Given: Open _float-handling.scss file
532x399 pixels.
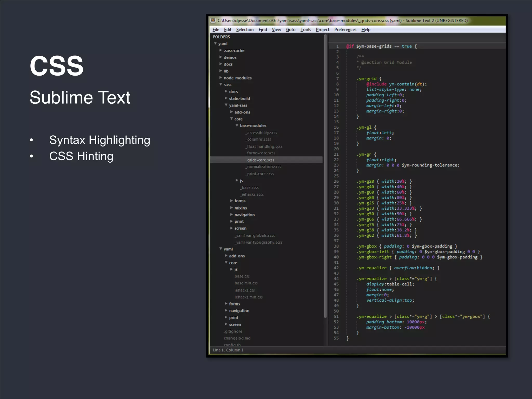Looking at the screenshot, I should point(264,147).
